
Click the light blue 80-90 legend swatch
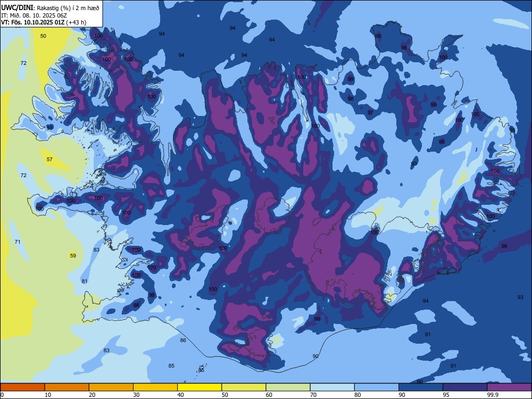377,387
